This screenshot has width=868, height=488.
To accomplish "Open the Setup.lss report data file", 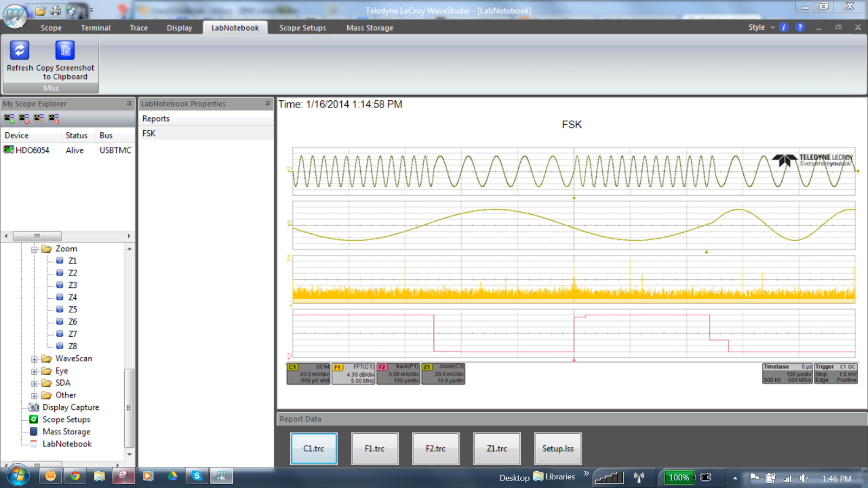I will click(558, 448).
